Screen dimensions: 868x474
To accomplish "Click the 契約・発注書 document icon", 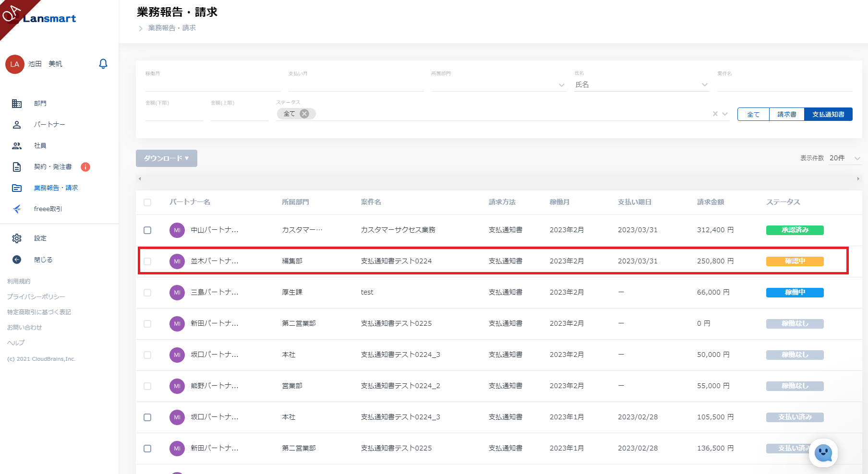I will [x=17, y=167].
